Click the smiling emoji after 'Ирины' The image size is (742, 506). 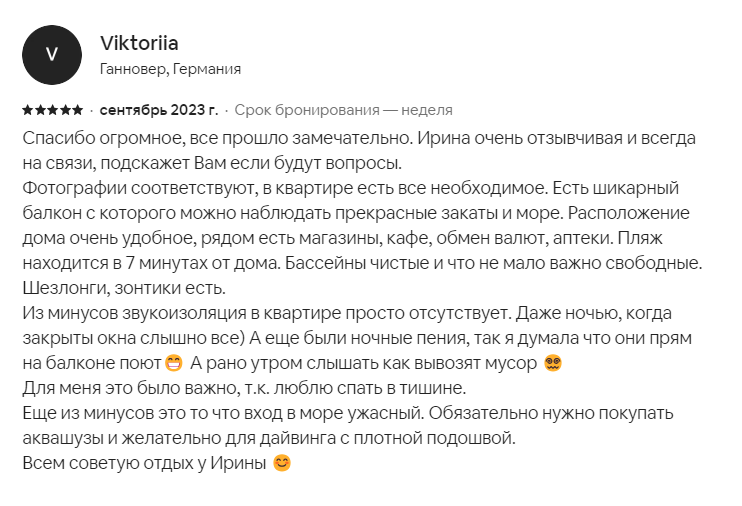(x=282, y=463)
